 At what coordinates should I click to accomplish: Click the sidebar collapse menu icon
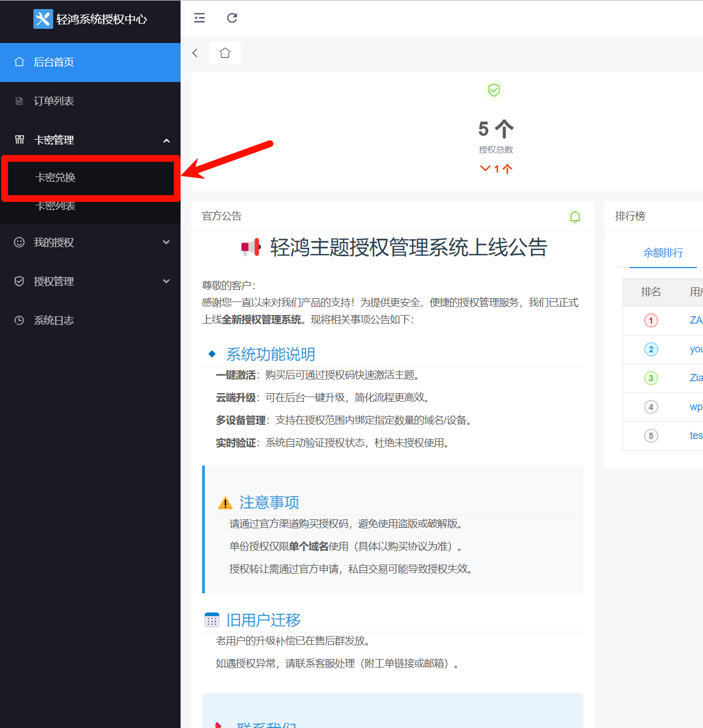point(199,18)
